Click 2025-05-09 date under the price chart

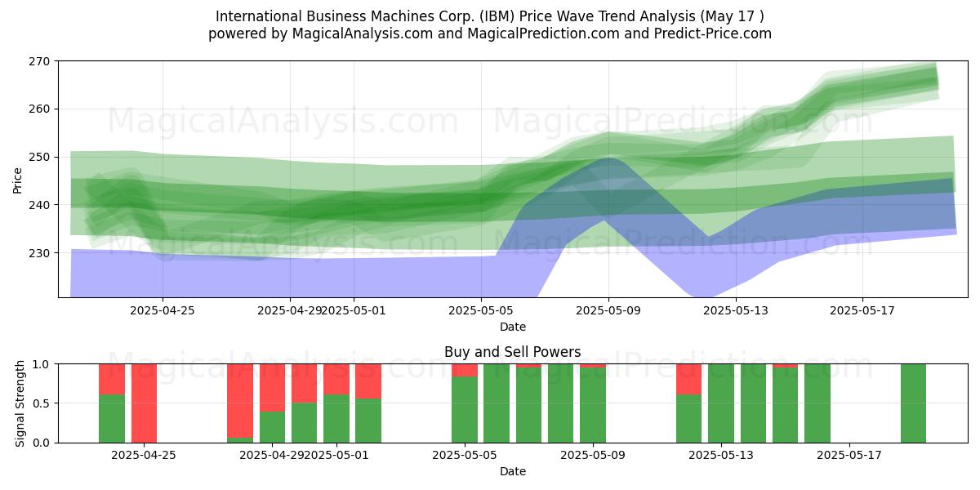608,310
